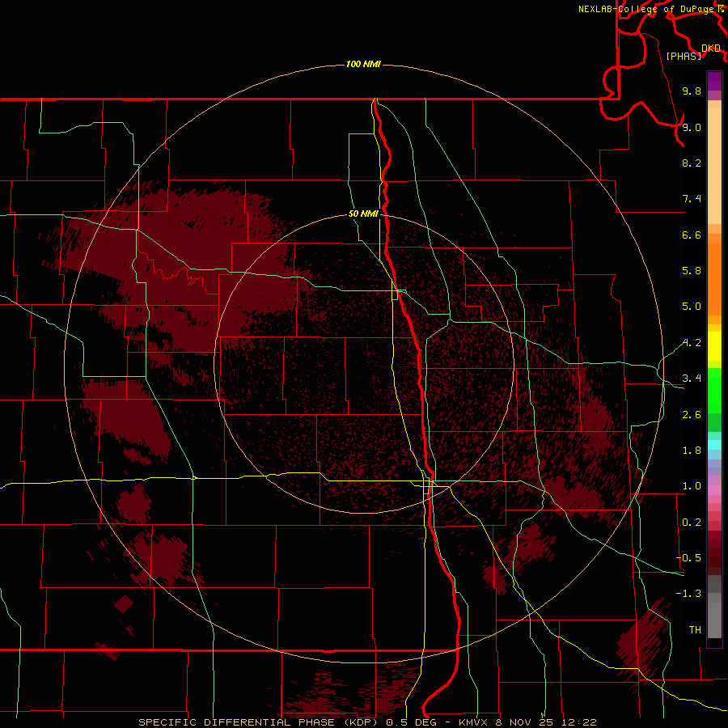This screenshot has width=728, height=728.
Task: Click the 1.0 value on the scale
Action: coord(692,486)
